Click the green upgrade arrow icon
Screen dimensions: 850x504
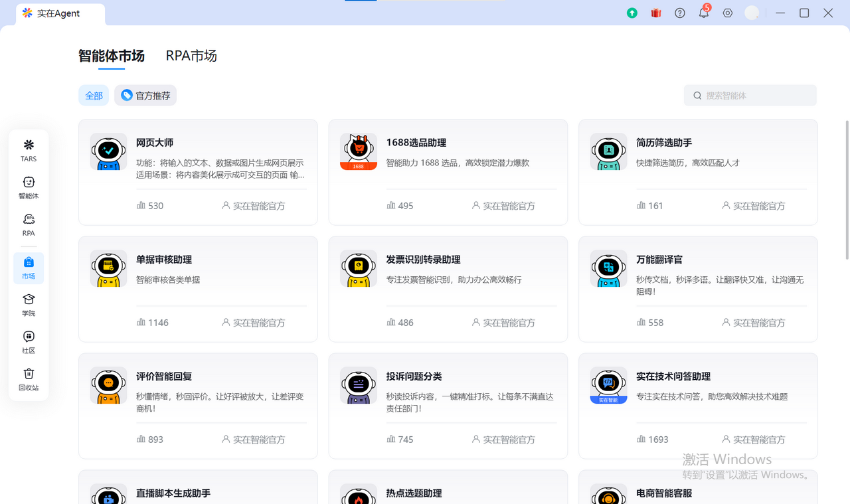coord(632,13)
